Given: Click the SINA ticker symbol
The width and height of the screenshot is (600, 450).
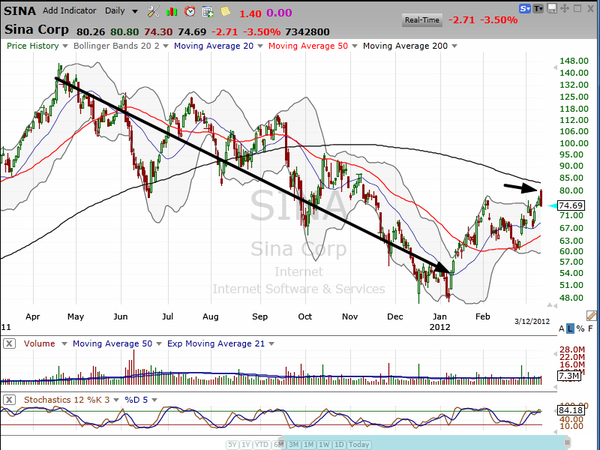Looking at the screenshot, I should tap(20, 11).
